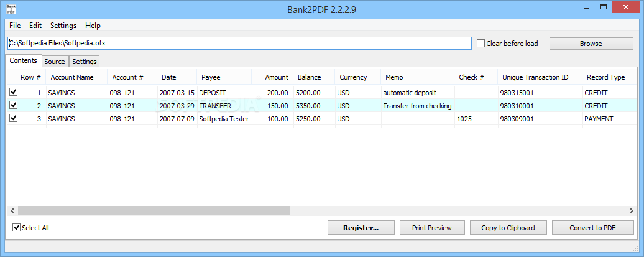
Task: Click the Account # column header
Action: (132, 77)
